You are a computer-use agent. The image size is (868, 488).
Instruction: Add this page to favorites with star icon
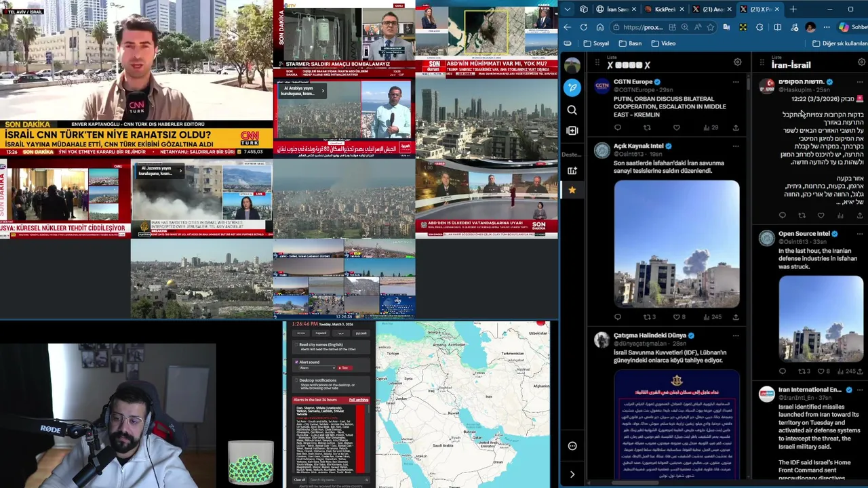tap(710, 27)
